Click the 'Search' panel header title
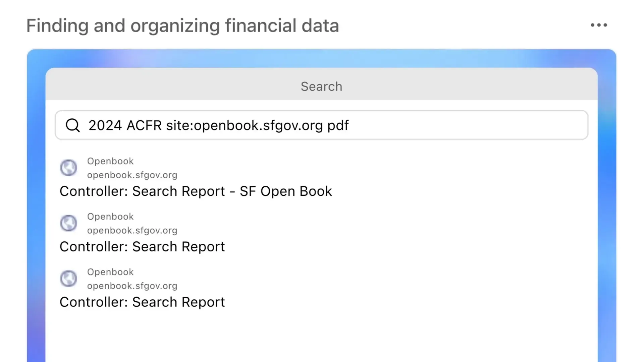 (x=321, y=86)
